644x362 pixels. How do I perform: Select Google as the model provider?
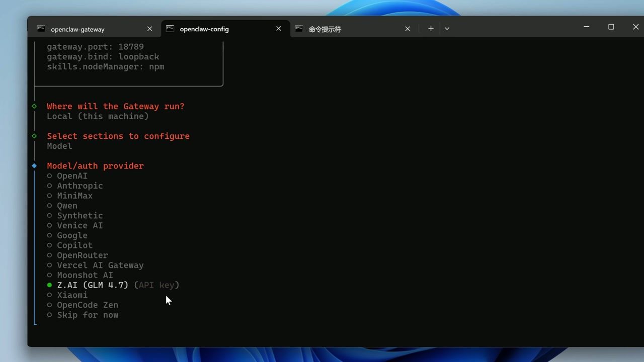[x=72, y=235]
